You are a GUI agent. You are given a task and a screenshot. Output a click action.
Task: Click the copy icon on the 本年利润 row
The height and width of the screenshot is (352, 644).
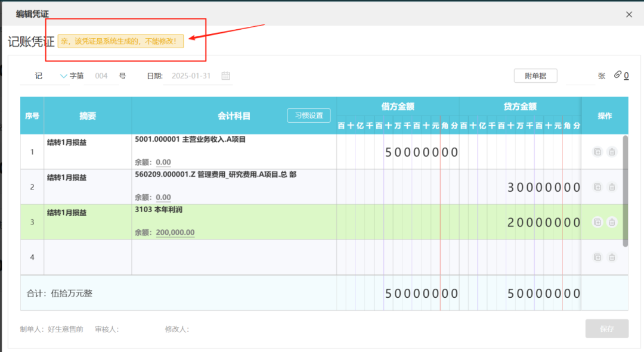tap(597, 222)
